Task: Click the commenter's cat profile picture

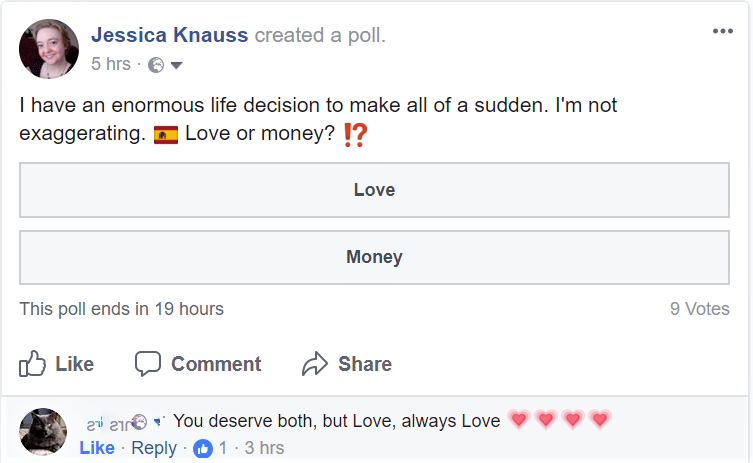Action: (43, 432)
